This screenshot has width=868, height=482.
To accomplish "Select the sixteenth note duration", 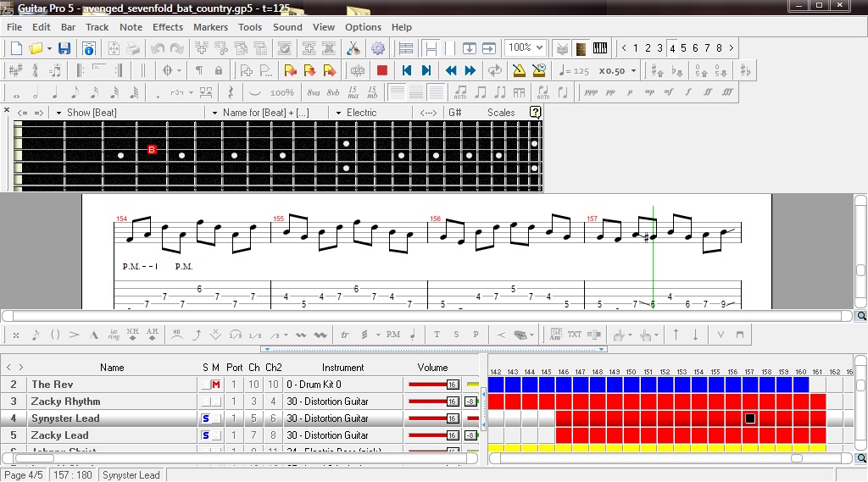I will click(95, 93).
